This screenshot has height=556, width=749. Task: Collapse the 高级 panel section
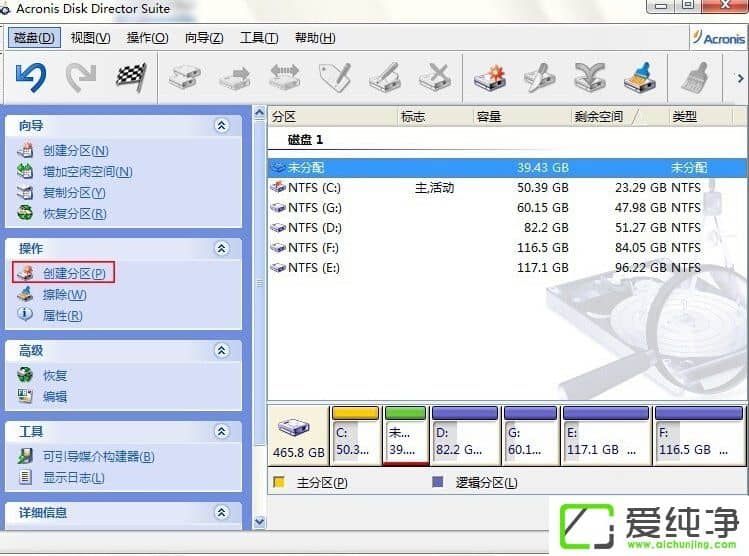(x=221, y=351)
